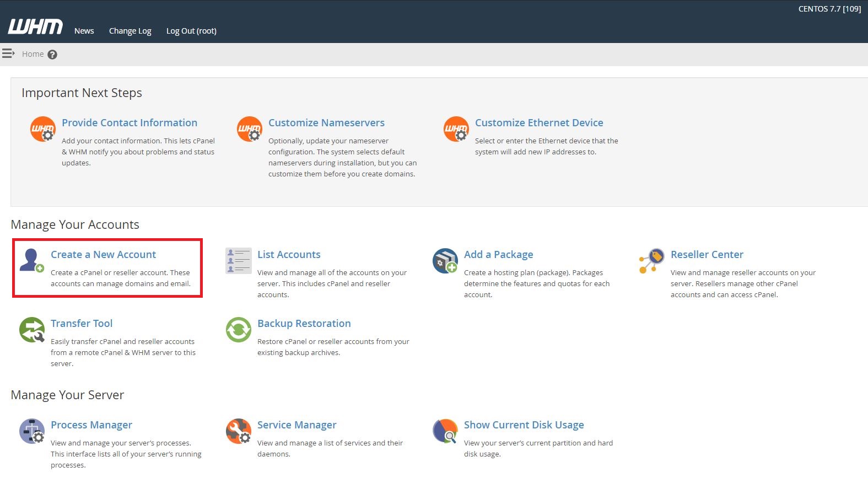Click the Manage Your Server heading
The width and height of the screenshot is (868, 483).
pyautogui.click(x=67, y=395)
